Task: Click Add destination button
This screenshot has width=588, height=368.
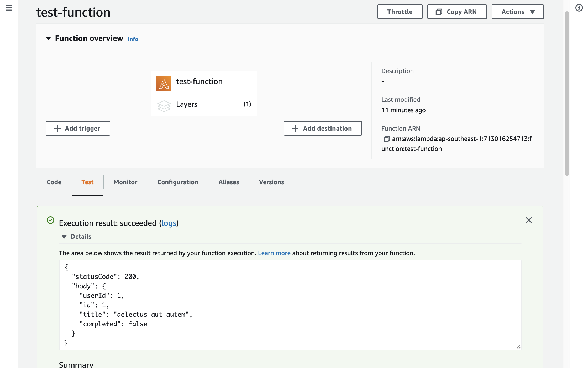Action: point(323,129)
